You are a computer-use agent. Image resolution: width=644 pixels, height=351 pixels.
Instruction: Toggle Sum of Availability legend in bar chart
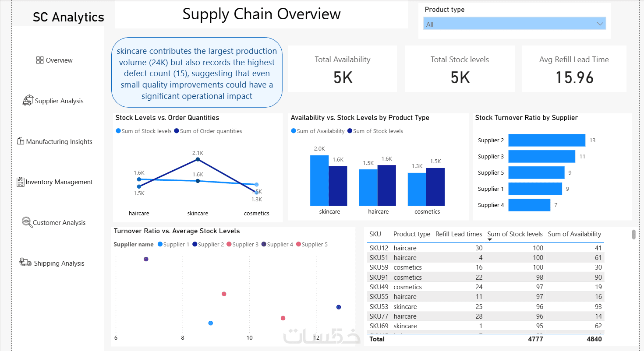318,131
